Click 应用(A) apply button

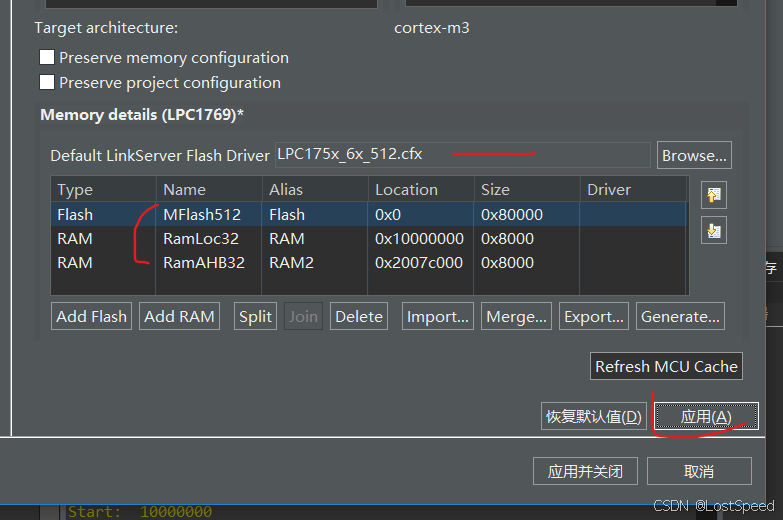coord(707,416)
